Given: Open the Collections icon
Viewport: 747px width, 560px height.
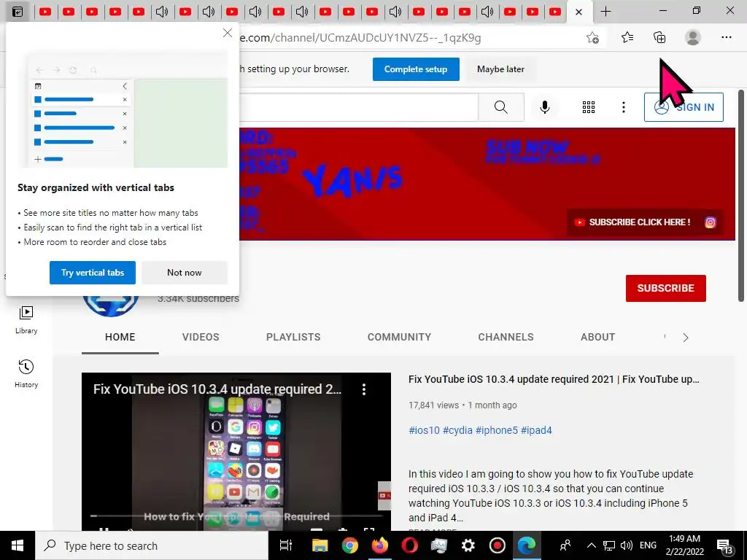Looking at the screenshot, I should [659, 37].
